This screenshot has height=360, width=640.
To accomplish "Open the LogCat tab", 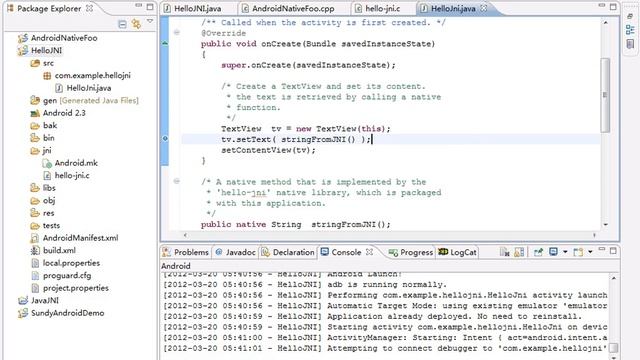I will tap(457, 252).
